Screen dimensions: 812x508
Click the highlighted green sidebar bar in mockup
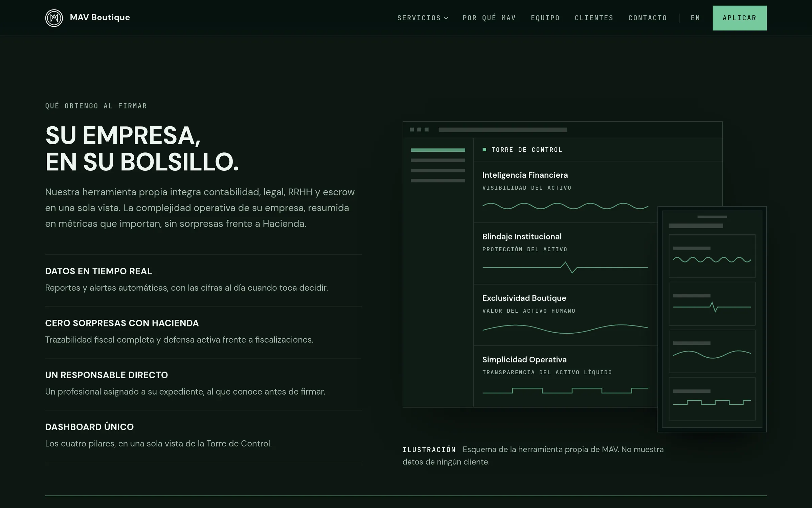(x=438, y=150)
